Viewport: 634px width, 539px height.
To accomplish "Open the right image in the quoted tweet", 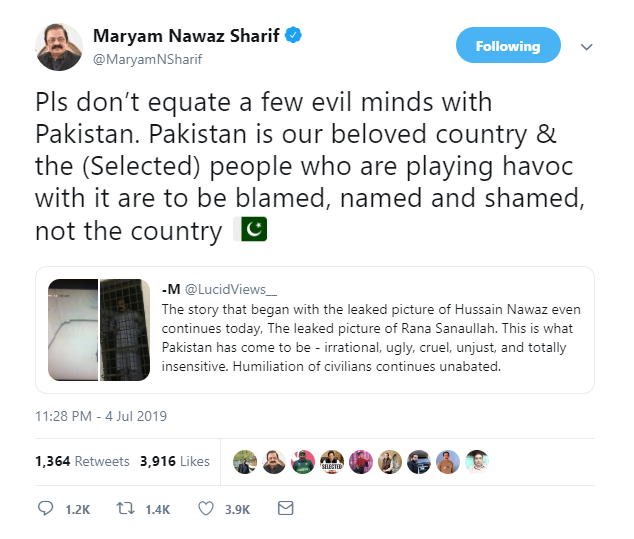I will (124, 328).
